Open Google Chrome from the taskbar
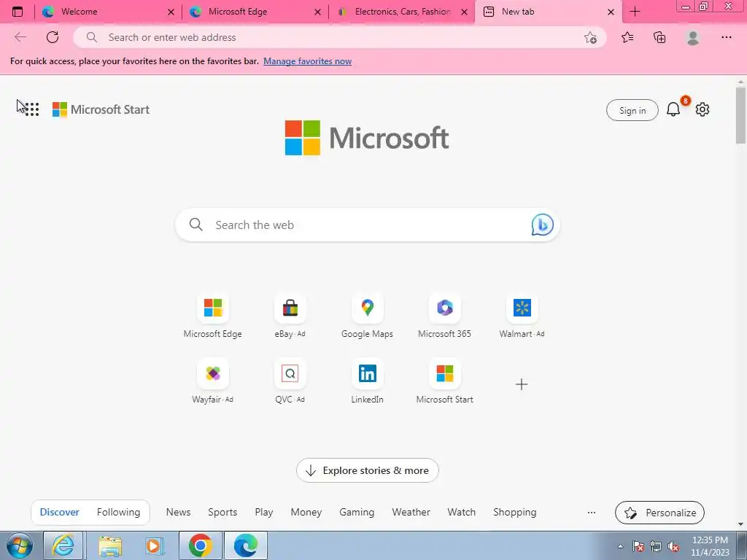This screenshot has height=560, width=747. [x=200, y=545]
